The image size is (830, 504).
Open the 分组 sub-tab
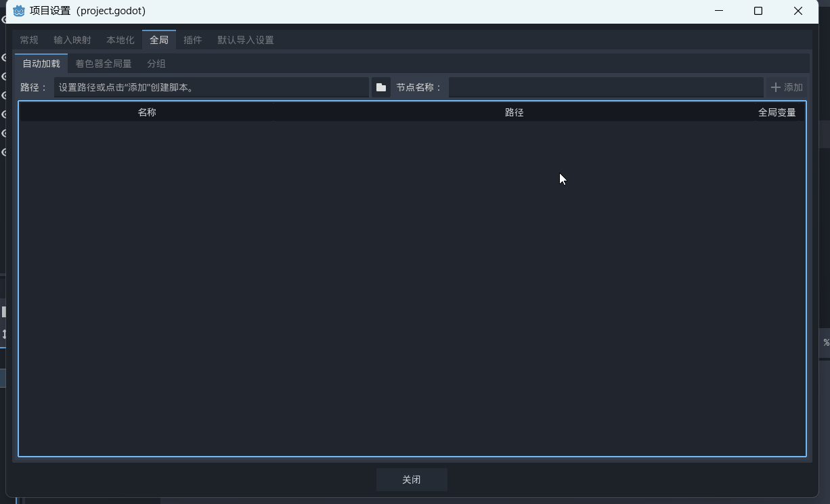156,64
